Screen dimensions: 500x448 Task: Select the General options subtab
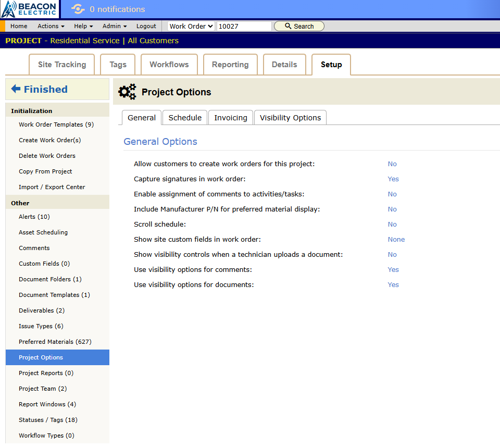tap(142, 118)
